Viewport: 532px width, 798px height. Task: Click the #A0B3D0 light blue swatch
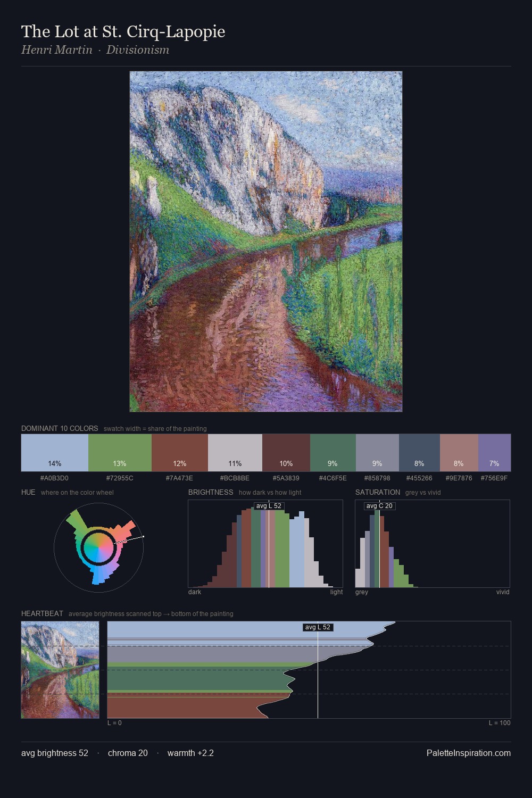pyautogui.click(x=55, y=453)
